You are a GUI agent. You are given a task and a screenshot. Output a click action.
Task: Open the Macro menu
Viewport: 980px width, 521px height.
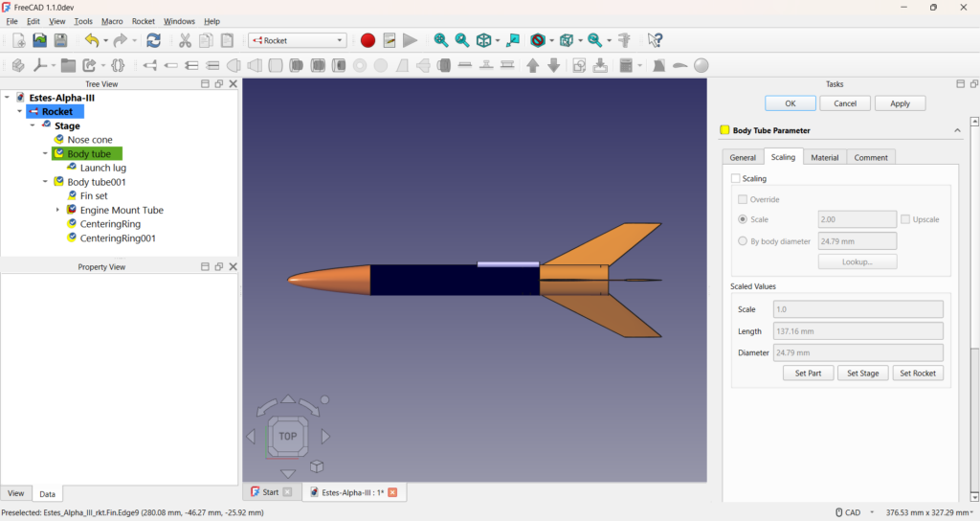pos(112,21)
